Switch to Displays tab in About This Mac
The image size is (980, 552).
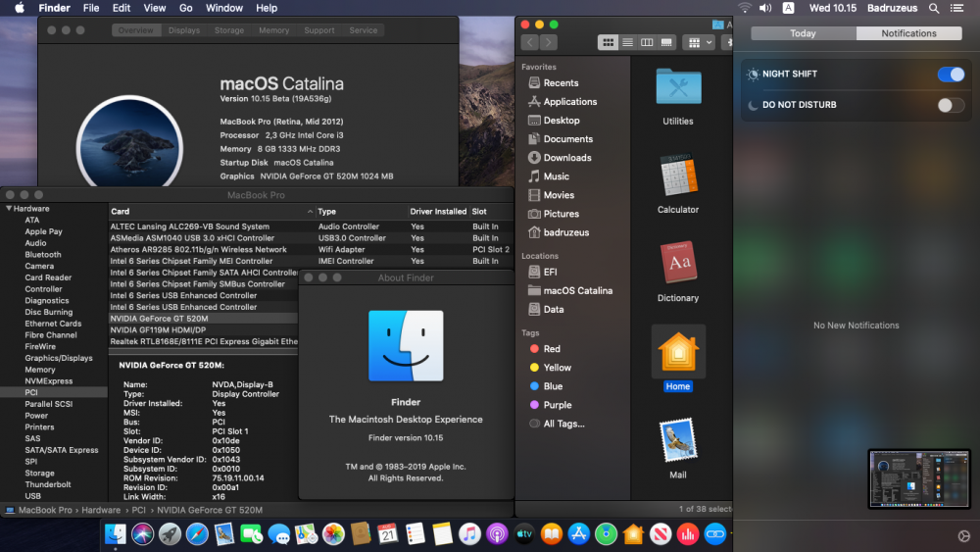(x=184, y=30)
